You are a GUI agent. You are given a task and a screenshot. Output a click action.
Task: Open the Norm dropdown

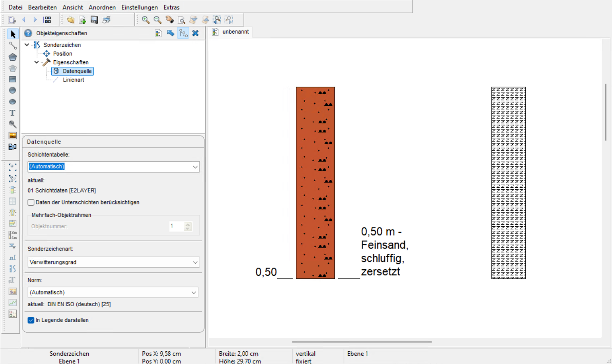coord(113,292)
